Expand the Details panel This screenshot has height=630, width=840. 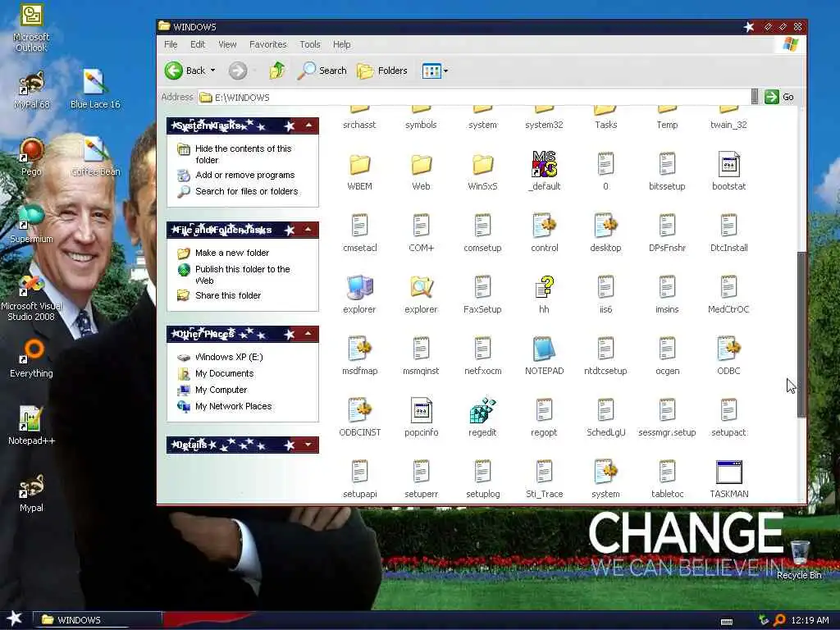click(309, 445)
